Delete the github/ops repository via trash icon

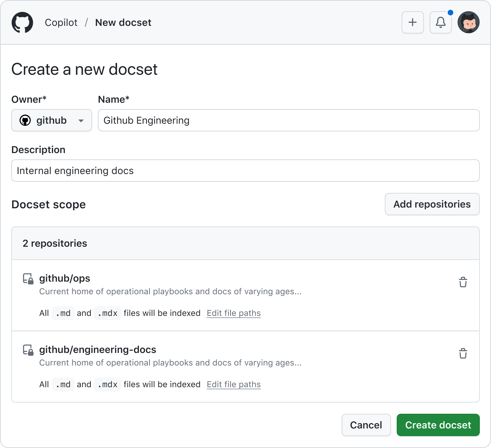(x=463, y=282)
